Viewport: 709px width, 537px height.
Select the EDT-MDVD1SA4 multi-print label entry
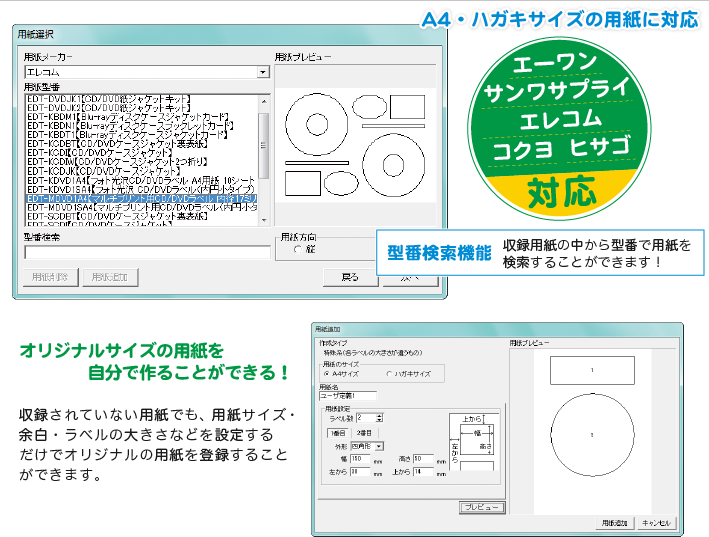(x=142, y=207)
